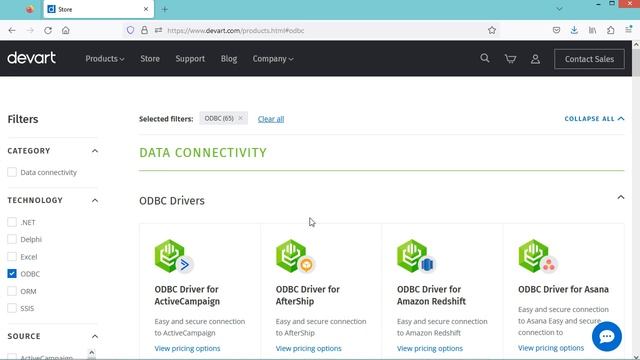Image resolution: width=640 pixels, height=360 pixels.
Task: Open the Products dropdown menu
Action: 104,59
